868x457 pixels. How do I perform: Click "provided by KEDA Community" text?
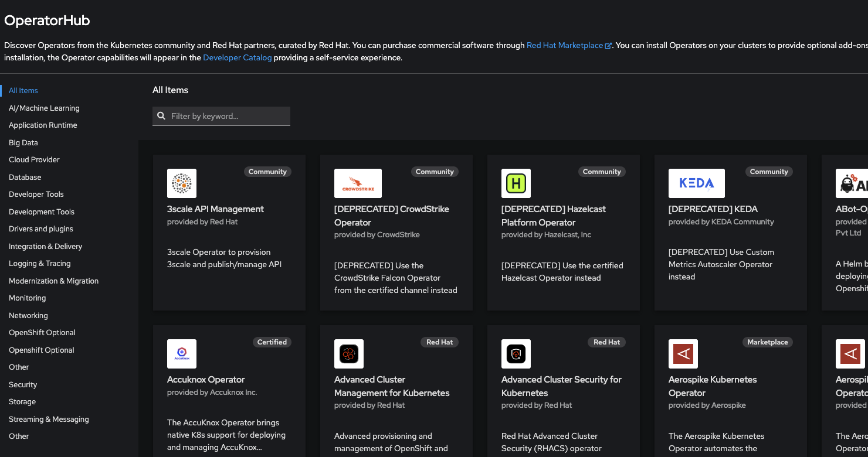[x=721, y=222]
